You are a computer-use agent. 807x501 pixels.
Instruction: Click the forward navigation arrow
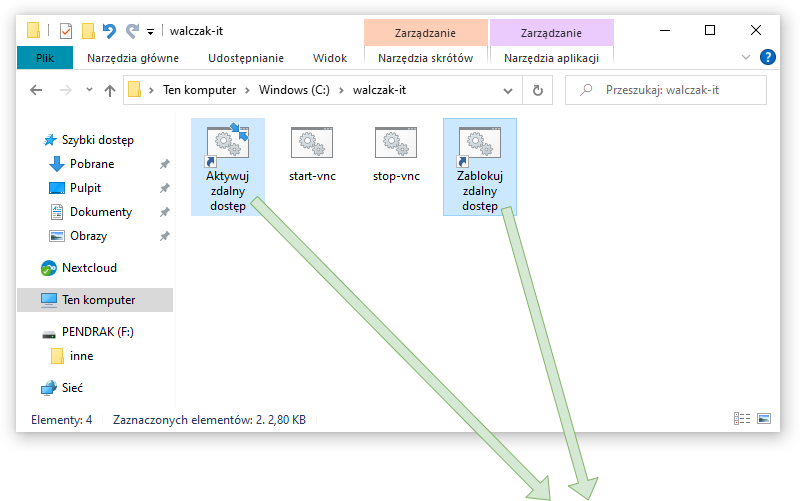click(66, 90)
